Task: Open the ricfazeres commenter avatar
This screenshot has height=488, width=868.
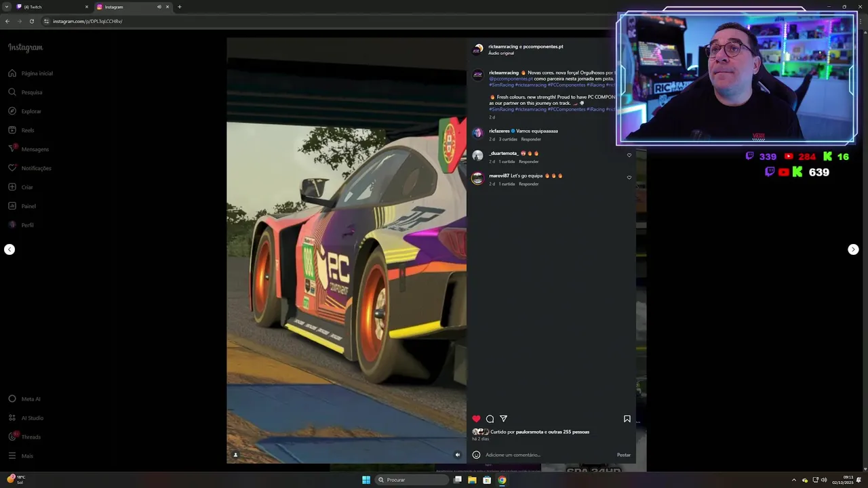Action: point(477,134)
